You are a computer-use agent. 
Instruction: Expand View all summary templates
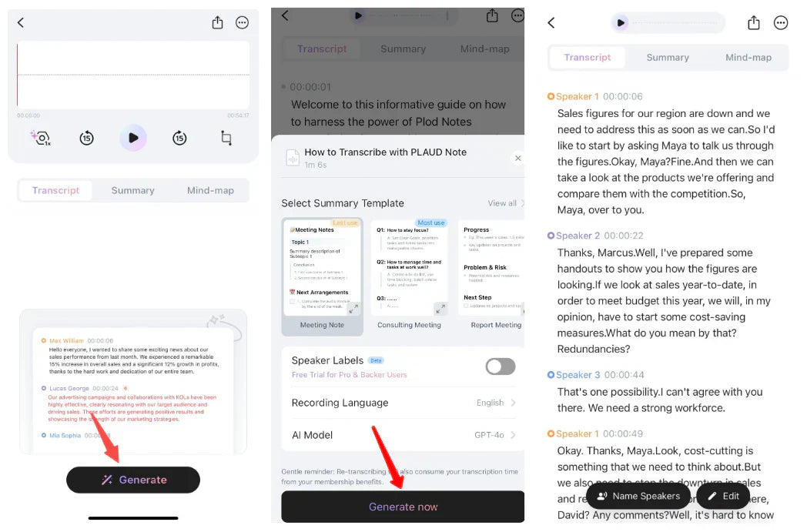(x=505, y=203)
